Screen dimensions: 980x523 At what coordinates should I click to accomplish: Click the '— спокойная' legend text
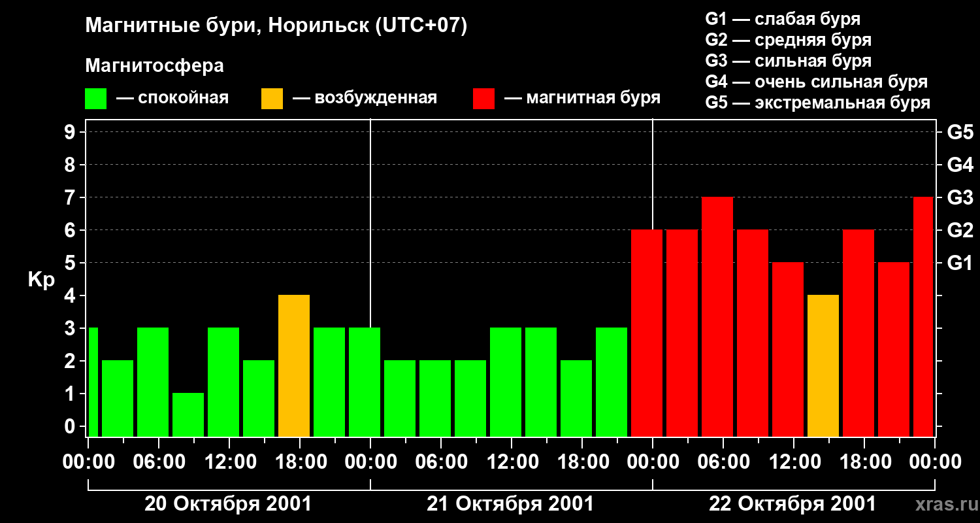[172, 98]
